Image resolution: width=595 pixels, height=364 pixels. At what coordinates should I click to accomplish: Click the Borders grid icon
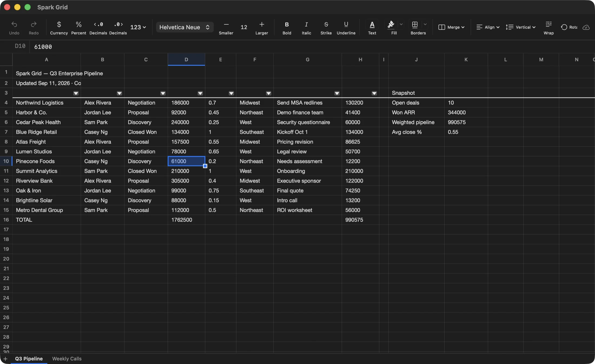click(415, 25)
